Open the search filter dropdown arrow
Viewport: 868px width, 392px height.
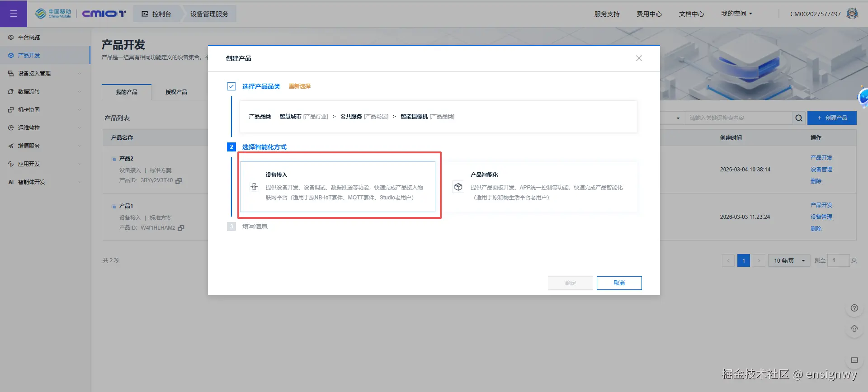tap(678, 118)
